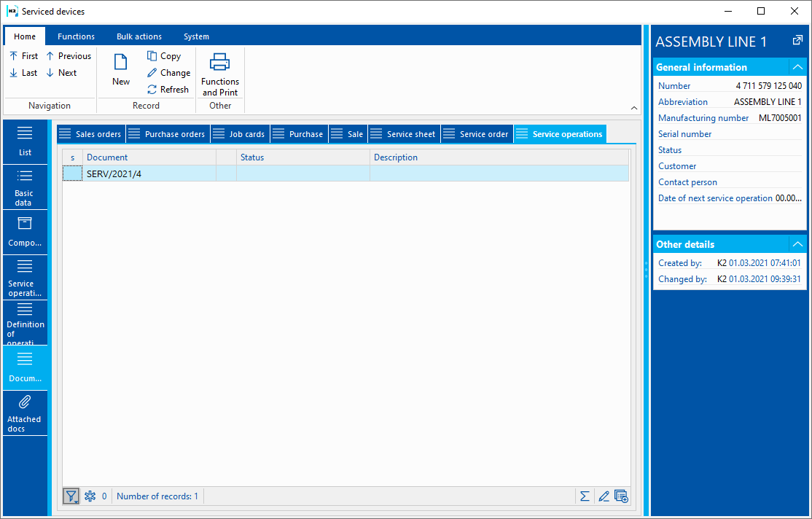Open the System ribbon tab

click(196, 36)
